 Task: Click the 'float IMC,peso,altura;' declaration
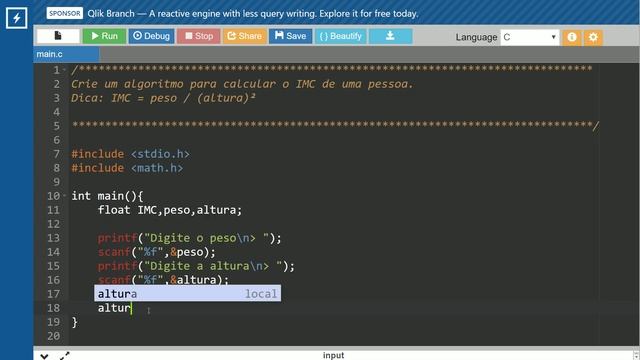tap(170, 210)
